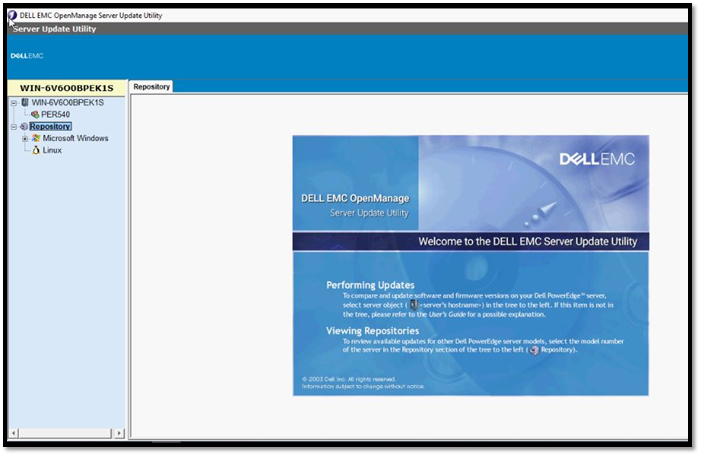Click the server object icon in Performing Updates text
The width and height of the screenshot is (701, 456).
coord(414,305)
